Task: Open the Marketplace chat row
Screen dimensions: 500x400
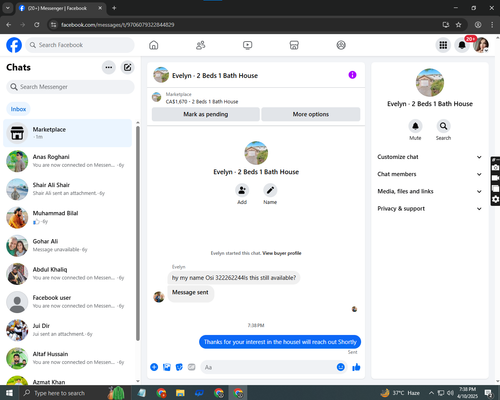Action: point(68,133)
